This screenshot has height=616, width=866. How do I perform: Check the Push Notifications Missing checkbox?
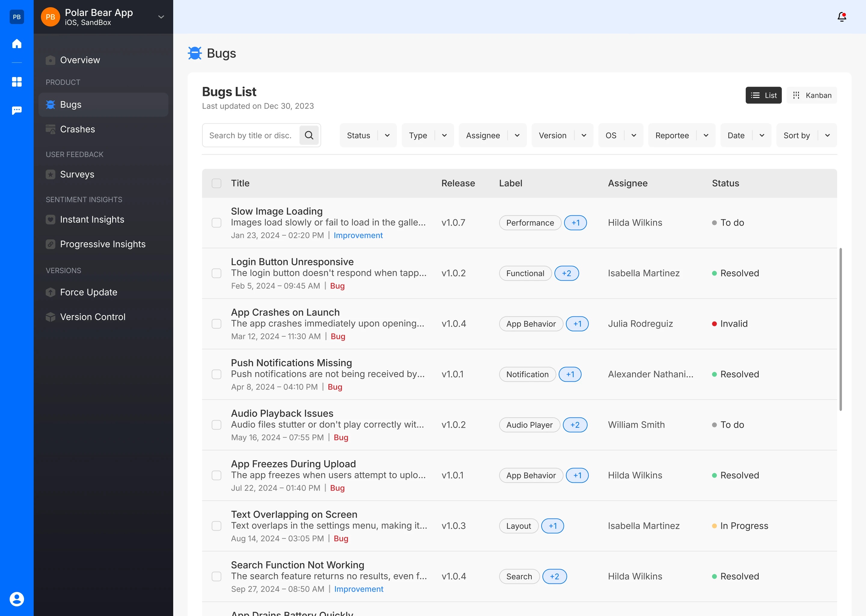(216, 374)
